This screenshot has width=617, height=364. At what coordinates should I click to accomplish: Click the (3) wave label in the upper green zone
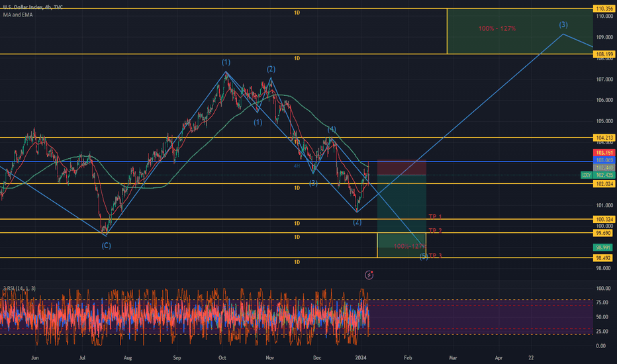563,24
